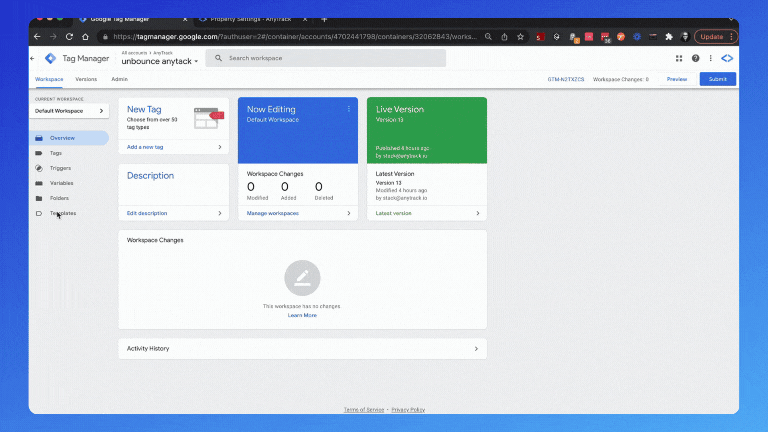Image resolution: width=768 pixels, height=432 pixels.
Task: Click the browser URL address field
Action: coord(294,37)
